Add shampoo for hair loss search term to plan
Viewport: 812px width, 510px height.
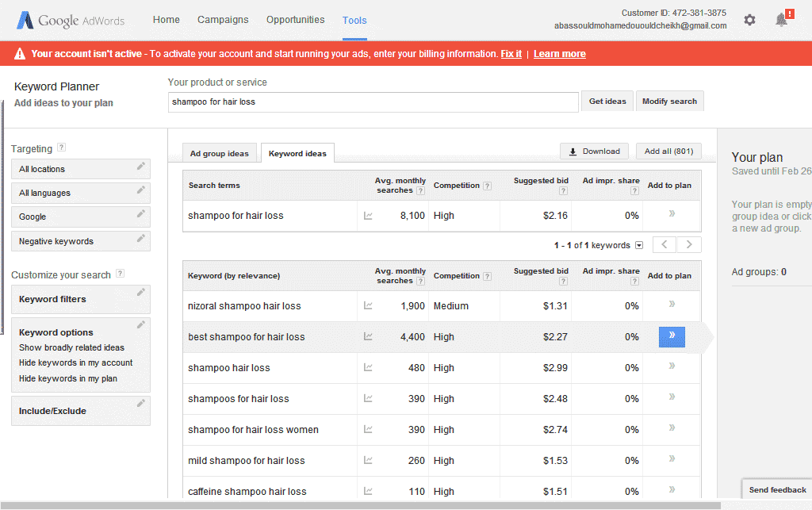672,213
